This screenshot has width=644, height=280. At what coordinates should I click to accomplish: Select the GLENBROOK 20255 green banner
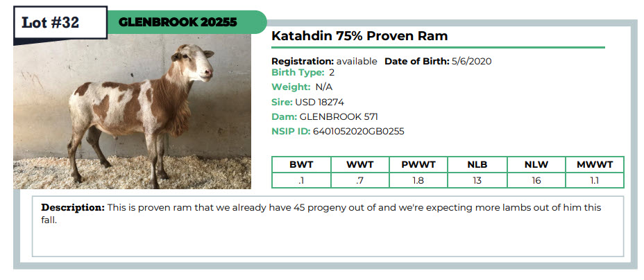187,22
